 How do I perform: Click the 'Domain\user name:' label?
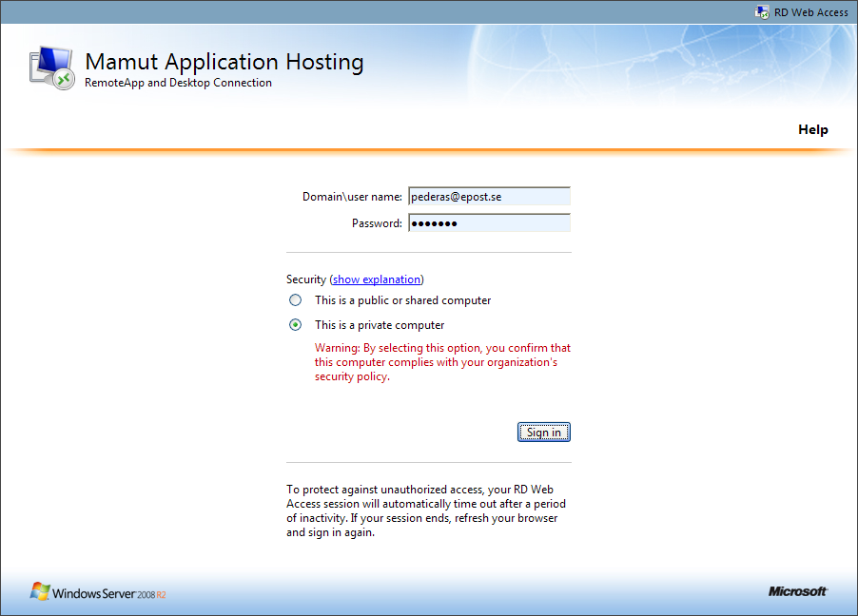[x=352, y=197]
